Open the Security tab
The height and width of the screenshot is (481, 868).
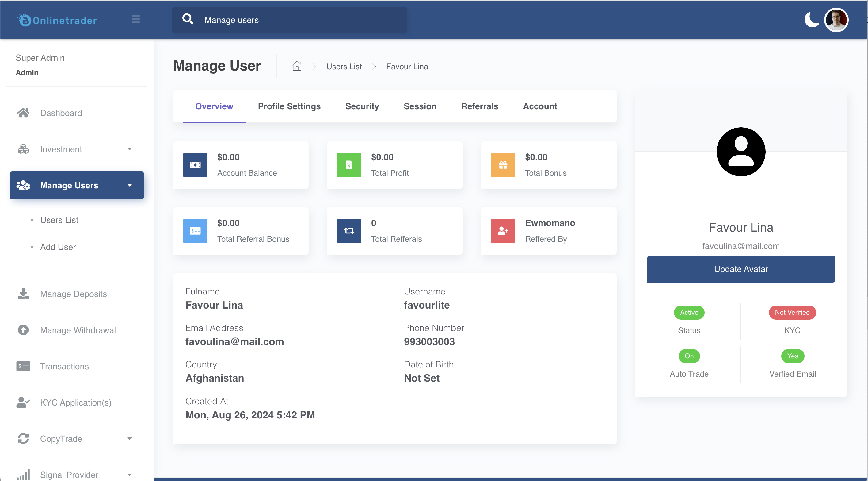362,106
